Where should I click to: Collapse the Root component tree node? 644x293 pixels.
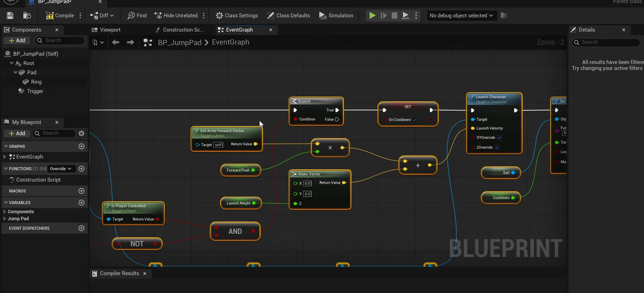12,63
